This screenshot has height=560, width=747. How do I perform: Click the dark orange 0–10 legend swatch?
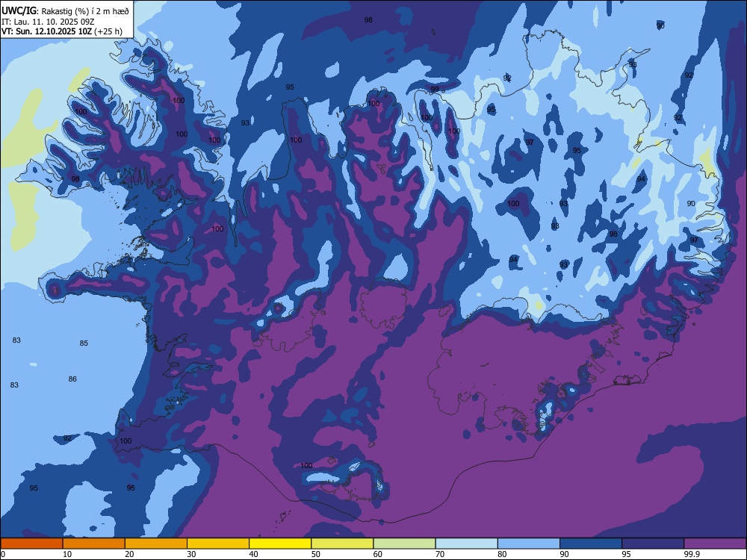[x=31, y=544]
